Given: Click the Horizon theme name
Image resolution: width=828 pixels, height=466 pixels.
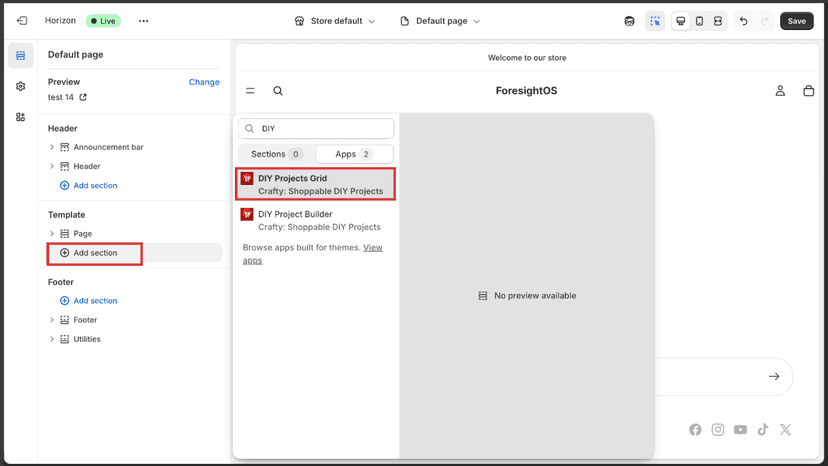Looking at the screenshot, I should 60,21.
